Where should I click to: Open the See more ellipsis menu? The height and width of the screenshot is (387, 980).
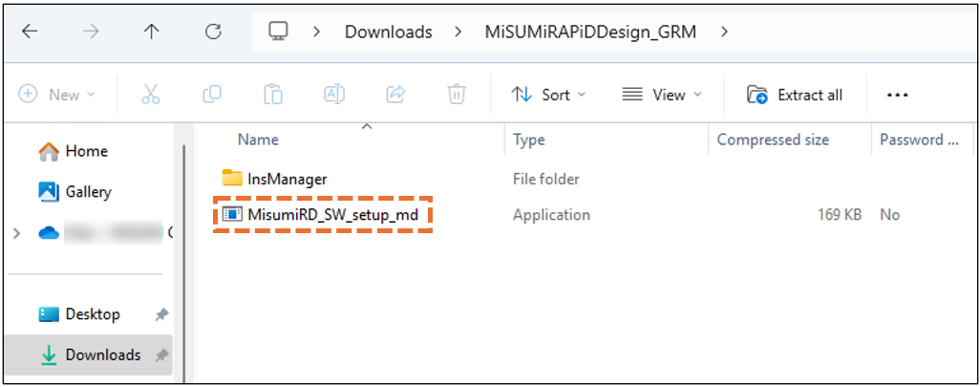(897, 94)
